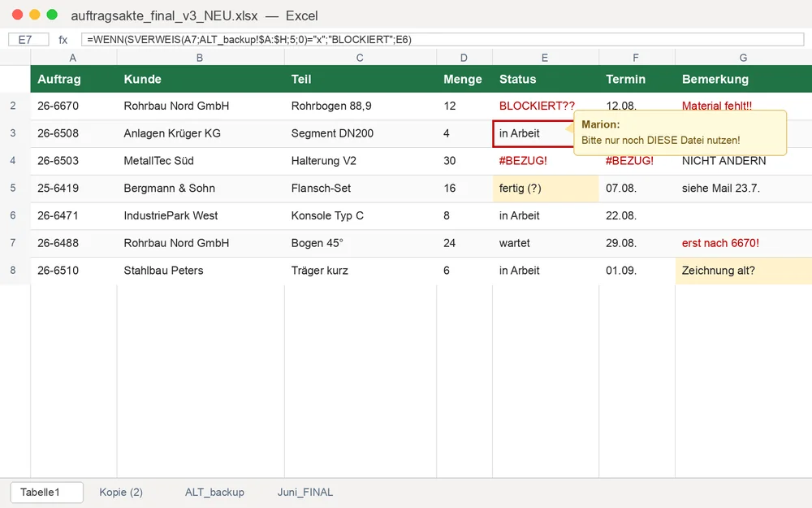Select the Termin cell 07.08.
Screen dimensions: 812x508
[637, 189]
